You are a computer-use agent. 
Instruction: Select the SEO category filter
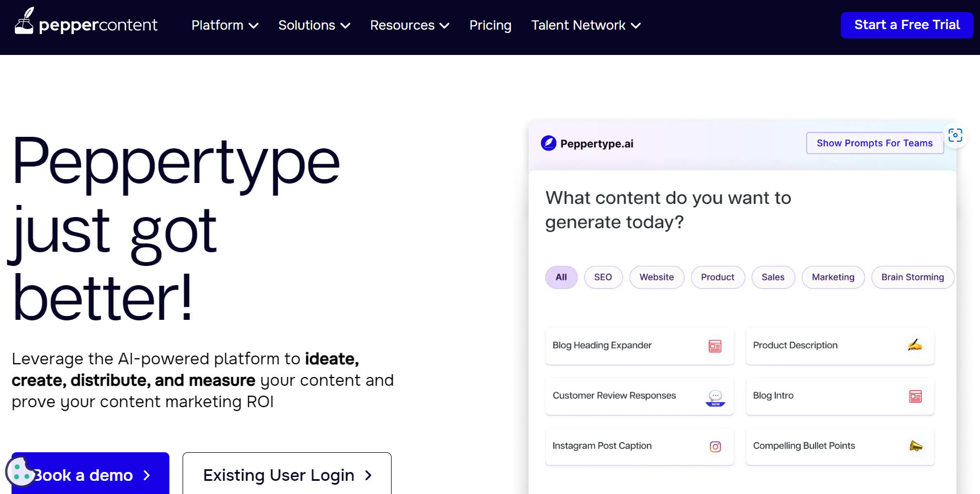(x=603, y=277)
